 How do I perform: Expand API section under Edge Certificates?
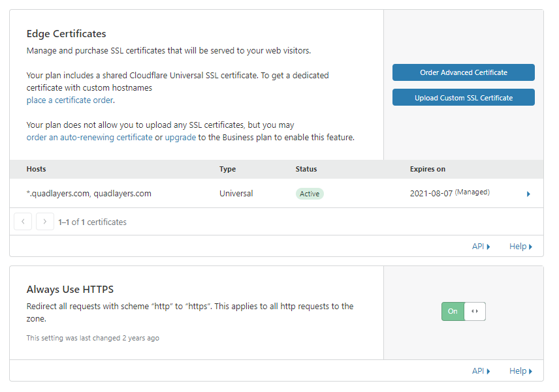point(481,247)
